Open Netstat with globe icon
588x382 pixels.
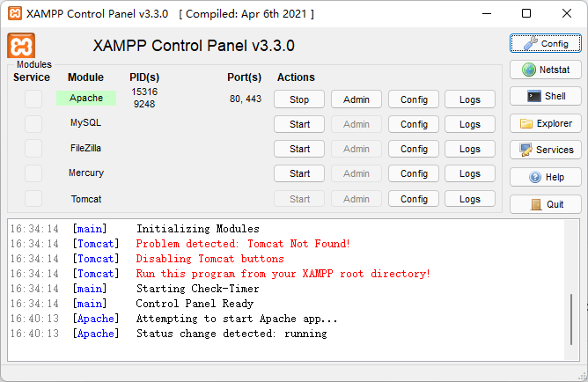tap(545, 70)
